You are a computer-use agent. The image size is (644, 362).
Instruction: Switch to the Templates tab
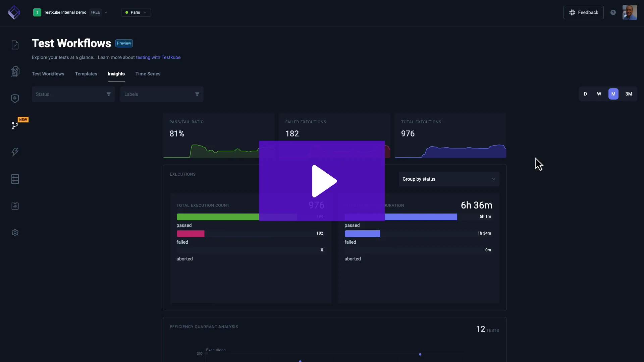tap(86, 74)
